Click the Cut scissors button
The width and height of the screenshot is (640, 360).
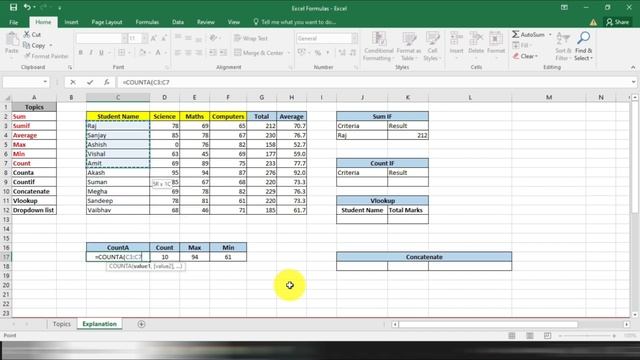pos(32,35)
